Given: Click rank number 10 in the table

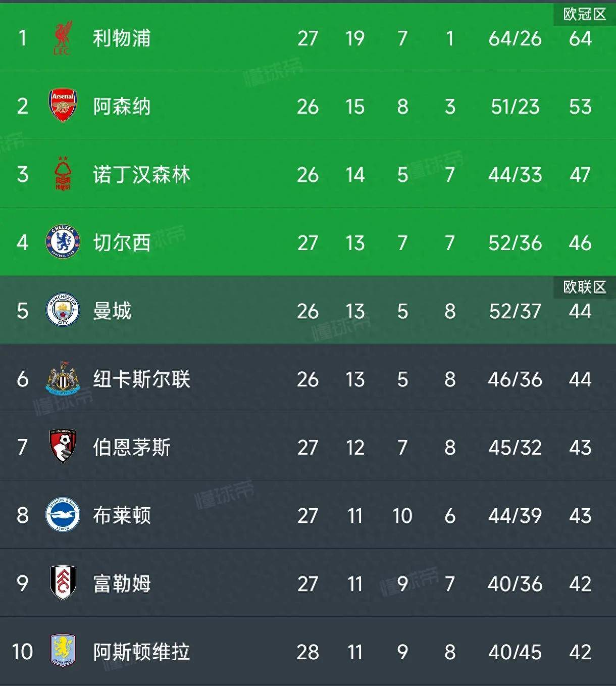Looking at the screenshot, I should point(22,652).
